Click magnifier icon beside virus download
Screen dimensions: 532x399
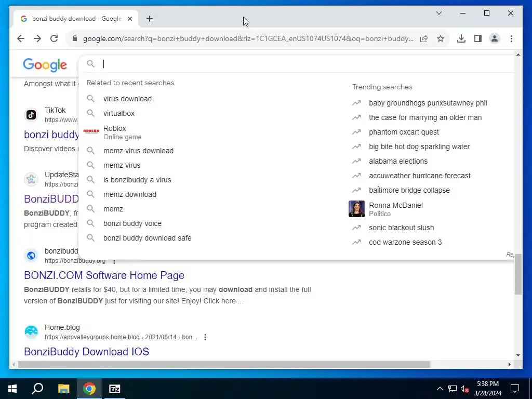click(x=90, y=99)
